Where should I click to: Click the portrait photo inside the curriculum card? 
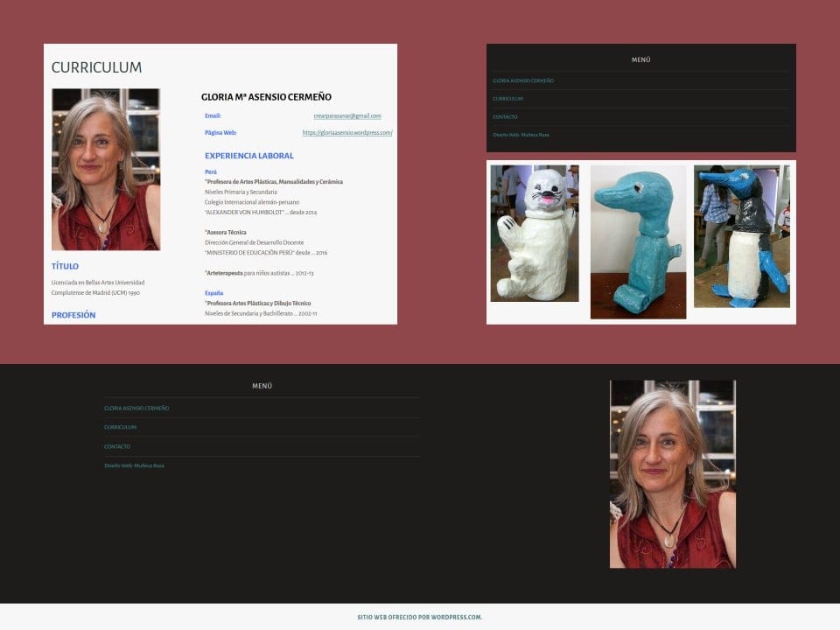tap(106, 169)
